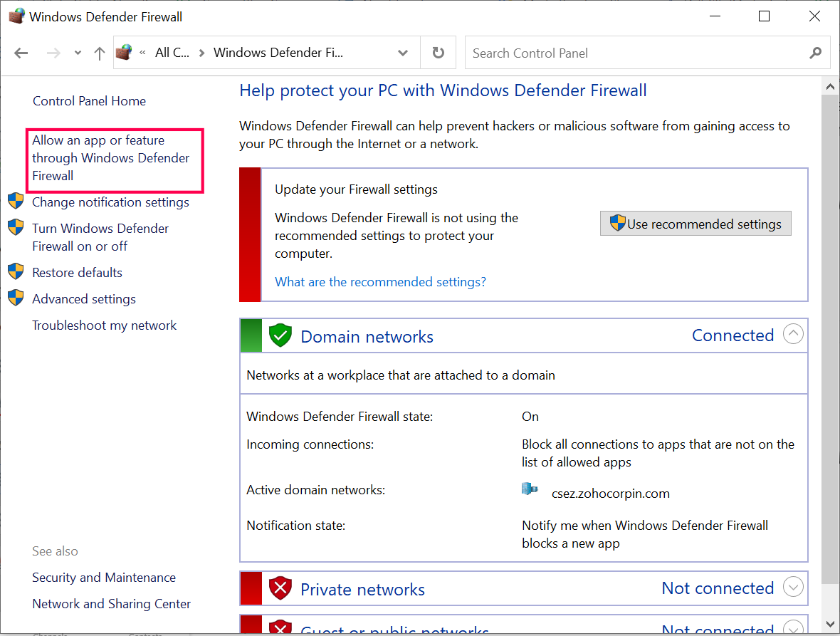Expand breadcrumb chevron after All C...
The width and height of the screenshot is (840, 636).
click(x=202, y=53)
